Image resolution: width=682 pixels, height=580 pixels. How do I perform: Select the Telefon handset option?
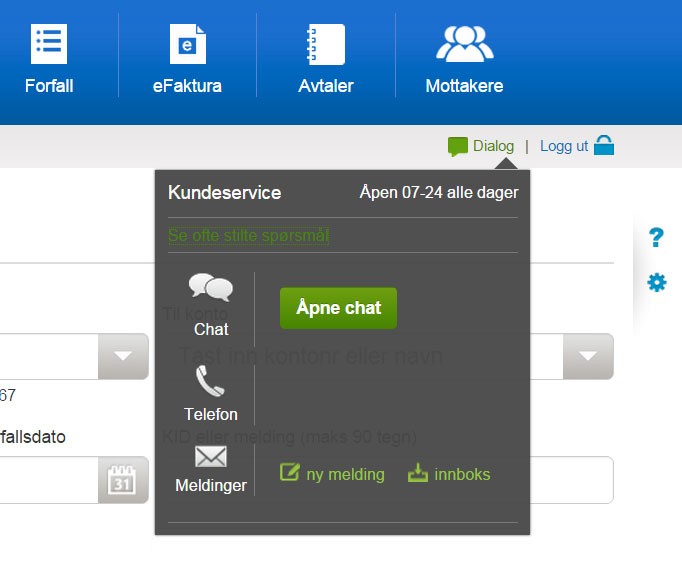[x=211, y=381]
